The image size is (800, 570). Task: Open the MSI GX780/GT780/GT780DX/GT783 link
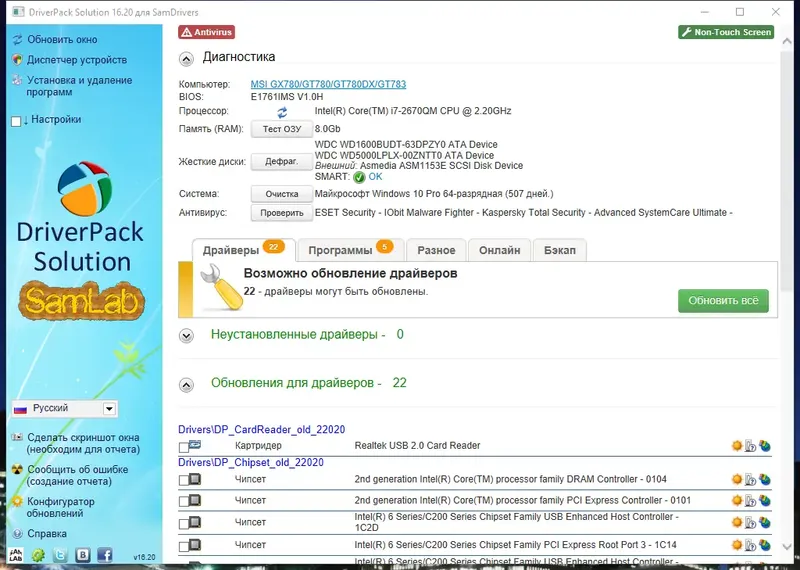[x=328, y=84]
